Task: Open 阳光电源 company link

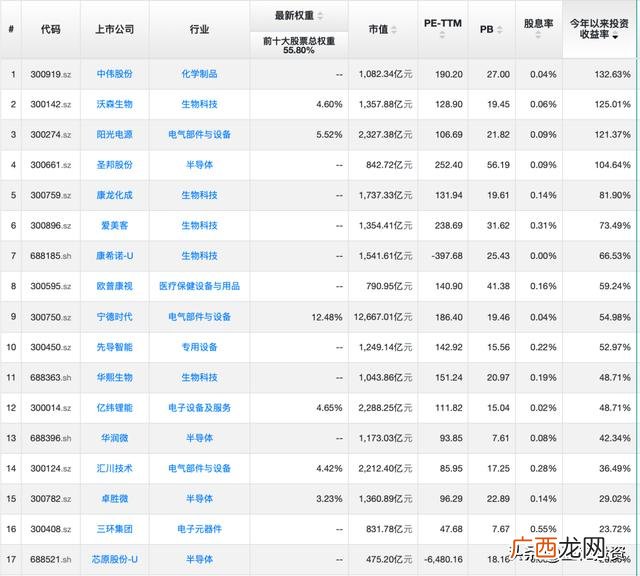Action: click(x=115, y=134)
